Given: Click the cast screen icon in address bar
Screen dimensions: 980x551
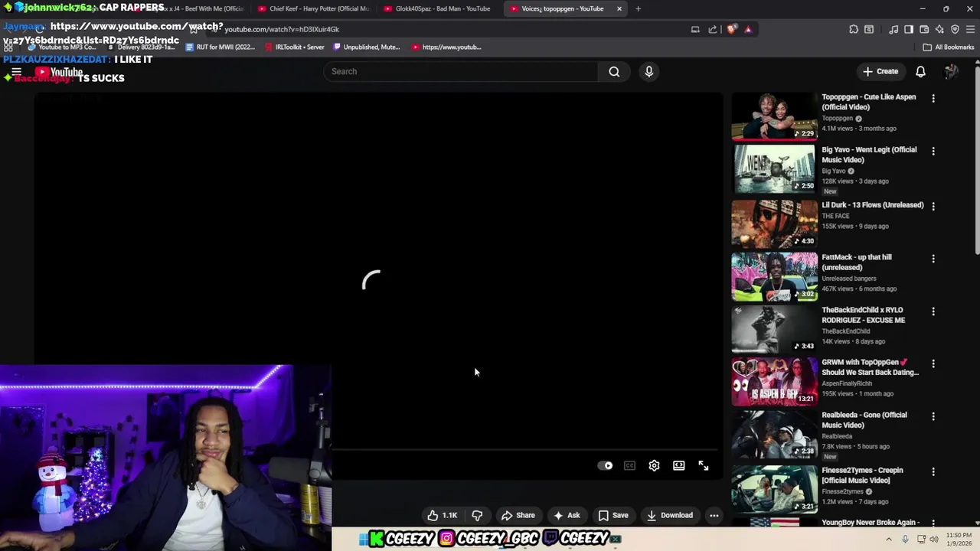Looking at the screenshot, I should click(695, 29).
